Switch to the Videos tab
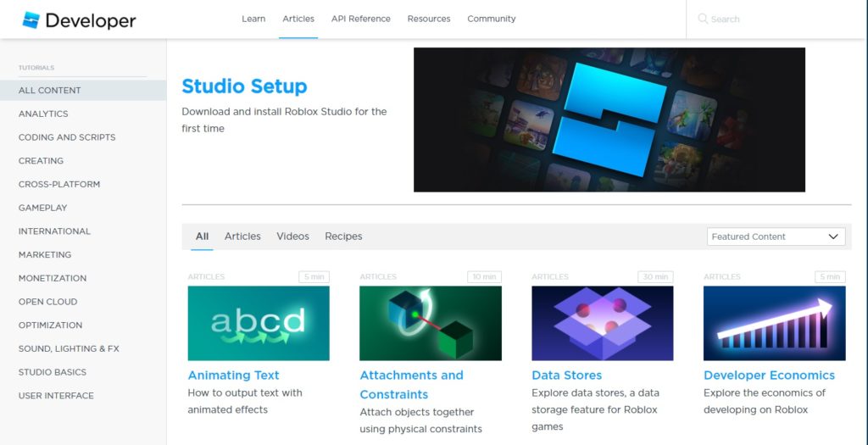The image size is (868, 445). [292, 236]
